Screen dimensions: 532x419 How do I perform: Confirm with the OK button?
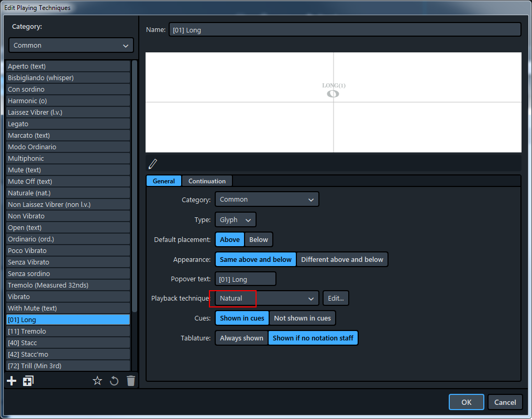466,402
